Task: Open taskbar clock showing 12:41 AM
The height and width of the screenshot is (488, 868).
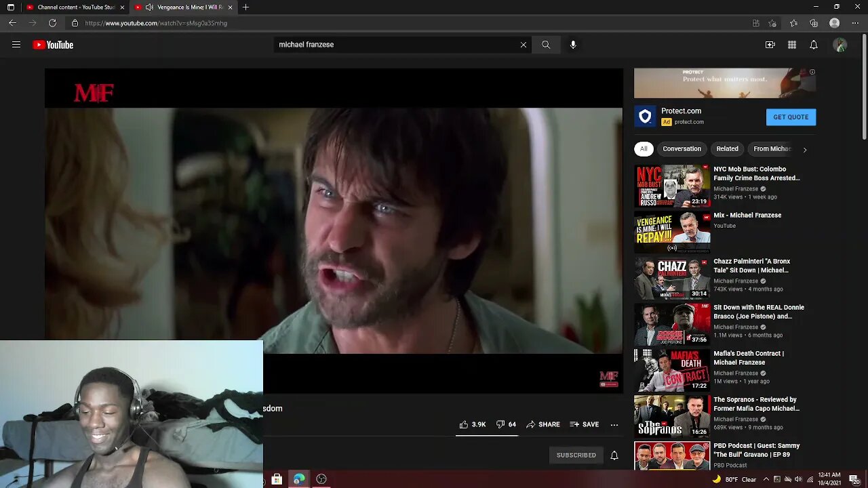Action: (x=829, y=479)
